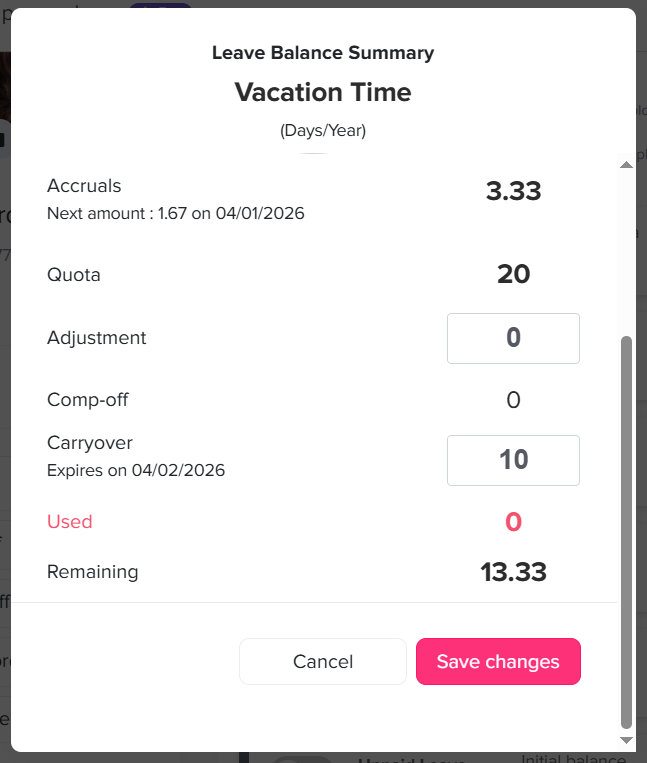Click the red Used label
647x763 pixels.
pos(70,522)
